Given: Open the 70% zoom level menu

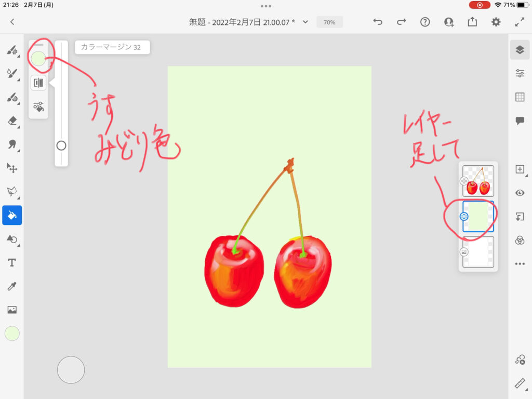Looking at the screenshot, I should (x=329, y=22).
